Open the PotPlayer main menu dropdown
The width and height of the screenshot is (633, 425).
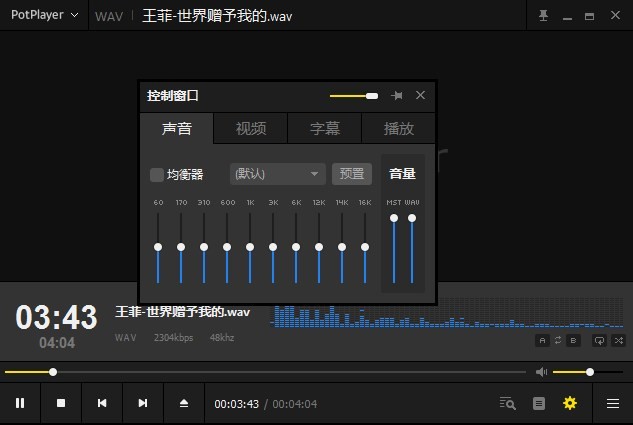click(x=44, y=15)
